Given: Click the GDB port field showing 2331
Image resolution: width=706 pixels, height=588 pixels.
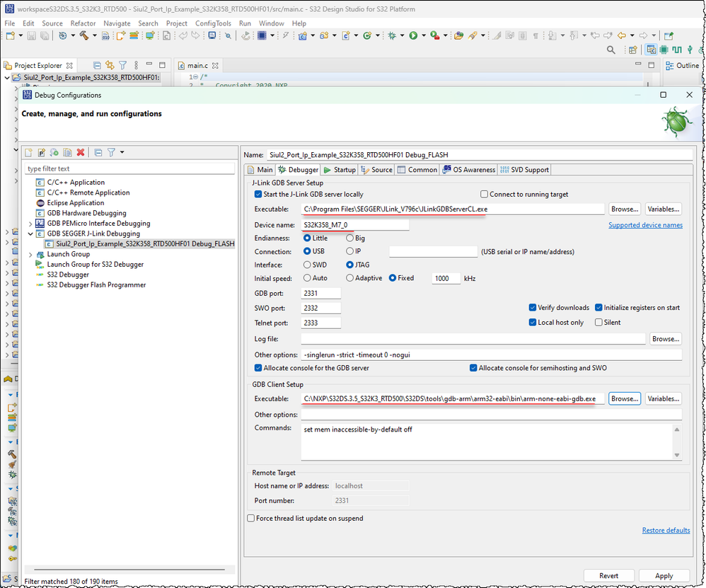Looking at the screenshot, I should (320, 293).
